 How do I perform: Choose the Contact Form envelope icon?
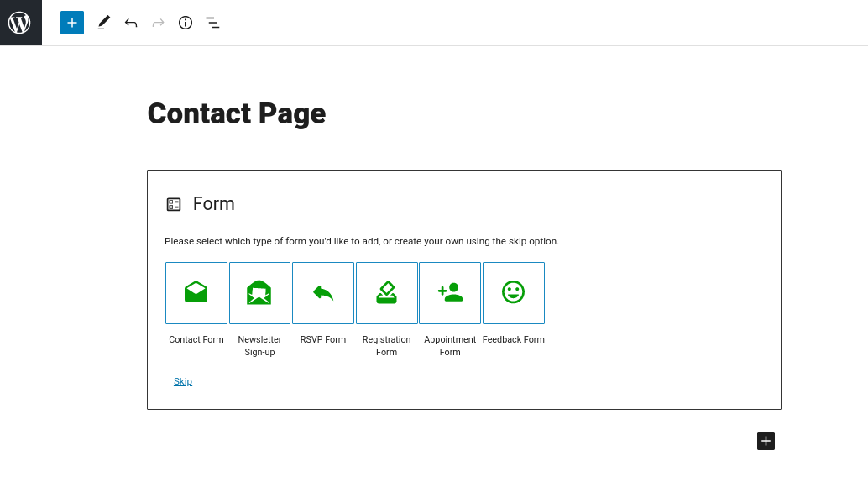[196, 292]
